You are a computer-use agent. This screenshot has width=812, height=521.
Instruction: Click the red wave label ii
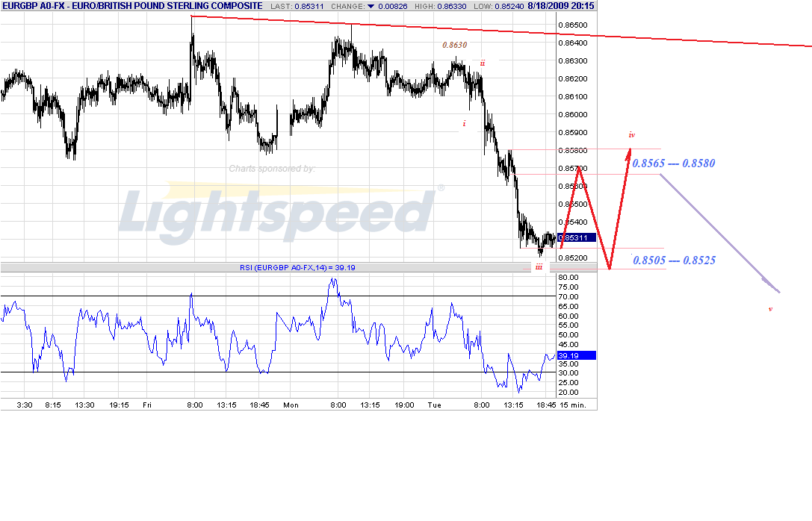tap(482, 63)
